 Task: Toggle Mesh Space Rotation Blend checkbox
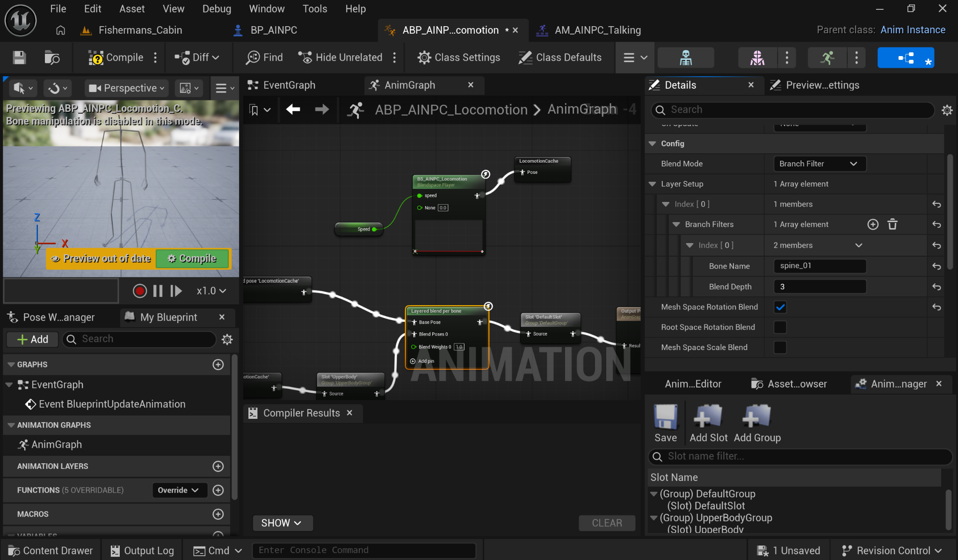tap(780, 307)
